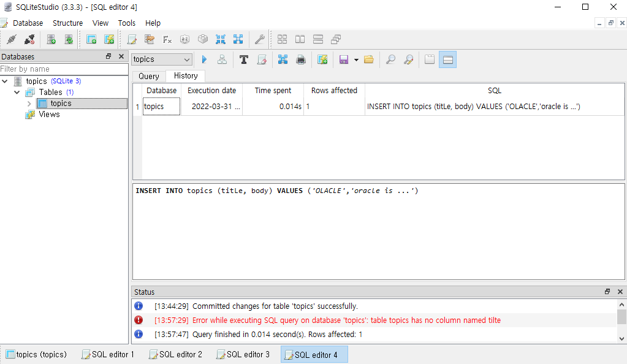Open configuration with the wrench icon

pyautogui.click(x=259, y=39)
